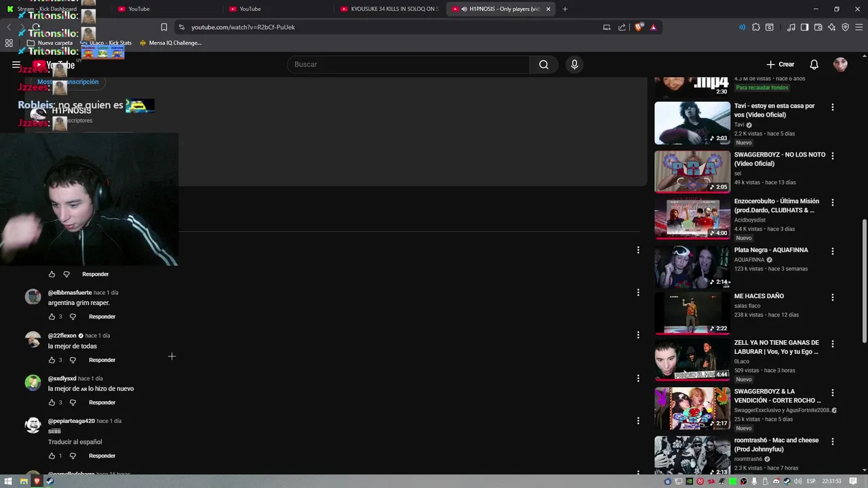The height and width of the screenshot is (488, 868).
Task: Click the ESP keyboard language indicator
Action: [812, 481]
